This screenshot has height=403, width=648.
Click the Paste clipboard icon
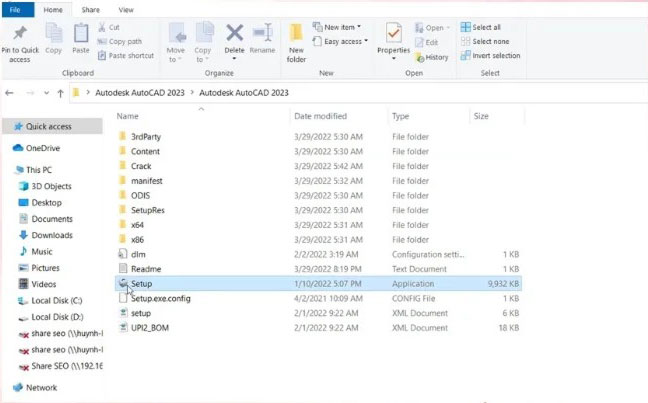(x=81, y=33)
